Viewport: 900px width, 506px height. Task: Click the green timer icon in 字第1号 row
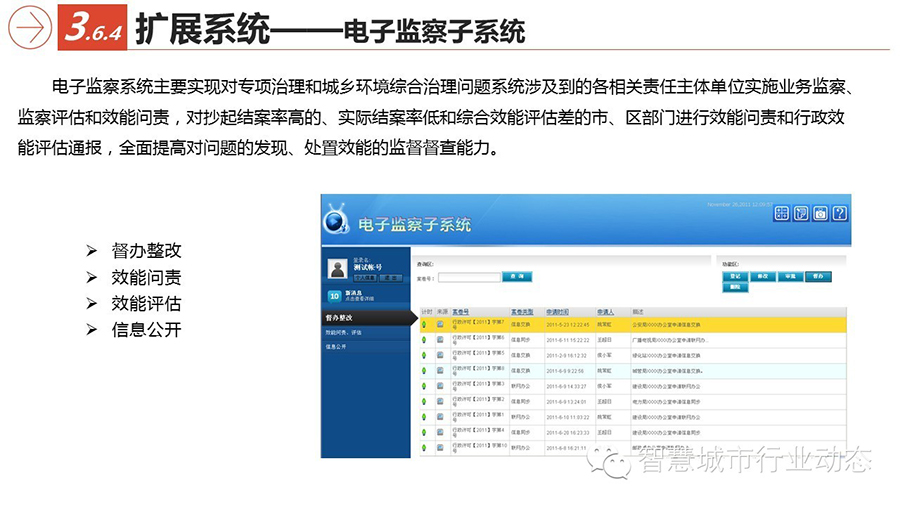424,417
